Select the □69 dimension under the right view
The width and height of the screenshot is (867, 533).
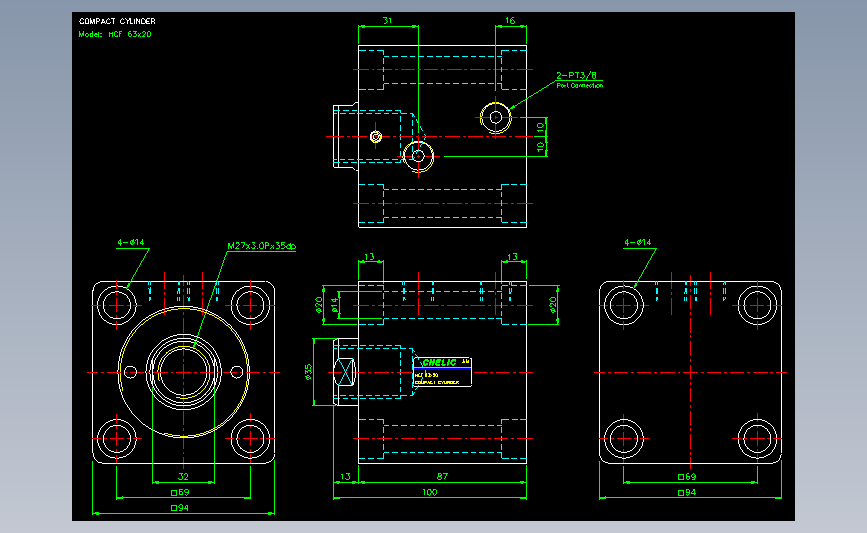687,477
